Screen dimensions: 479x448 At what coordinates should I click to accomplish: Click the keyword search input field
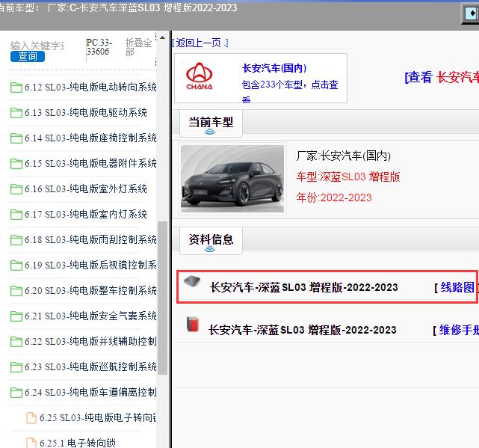(37, 46)
